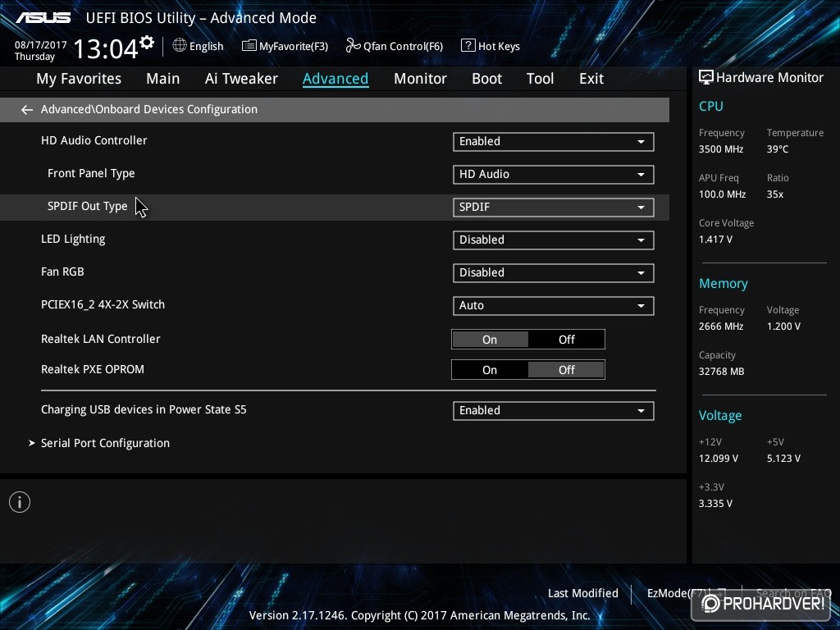Click +12V value 12.099 V

[x=719, y=458]
